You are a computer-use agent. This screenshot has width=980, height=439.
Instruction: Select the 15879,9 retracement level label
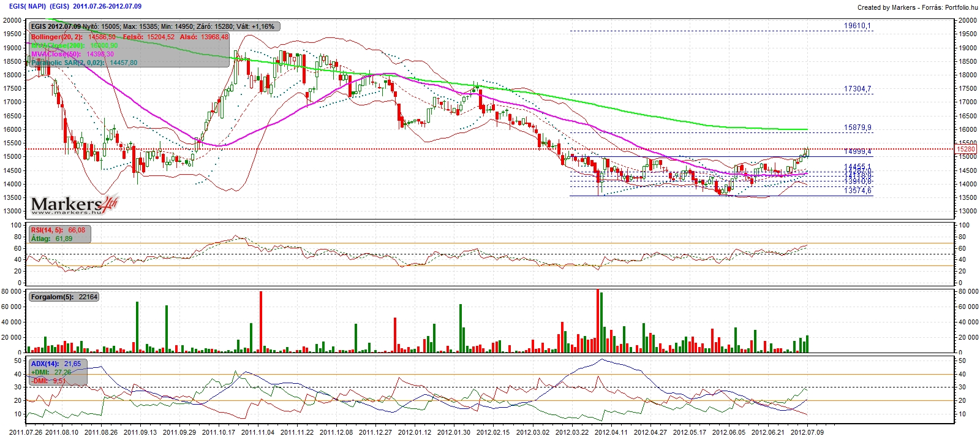(857, 128)
